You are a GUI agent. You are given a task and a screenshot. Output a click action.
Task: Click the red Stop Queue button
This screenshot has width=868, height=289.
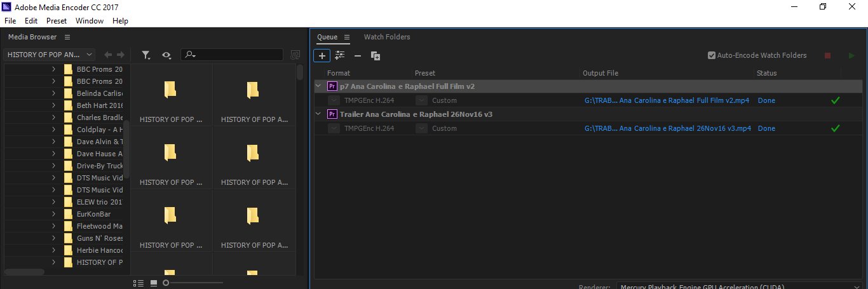[827, 56]
